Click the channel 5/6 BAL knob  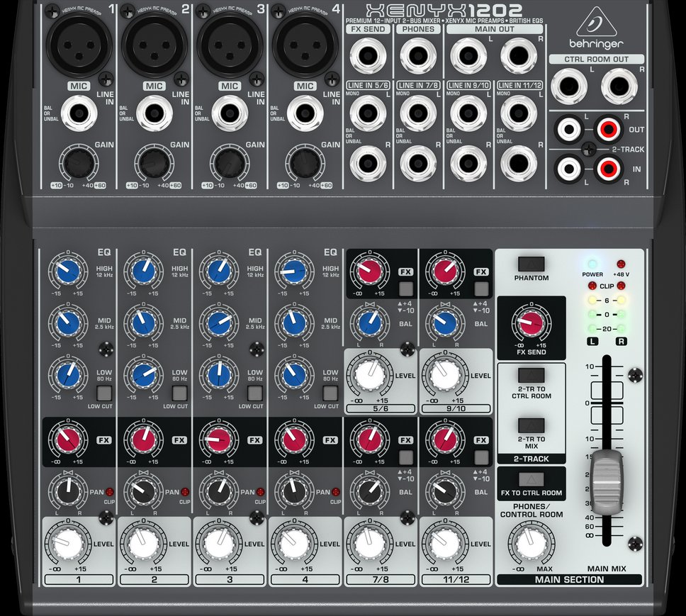click(x=370, y=323)
